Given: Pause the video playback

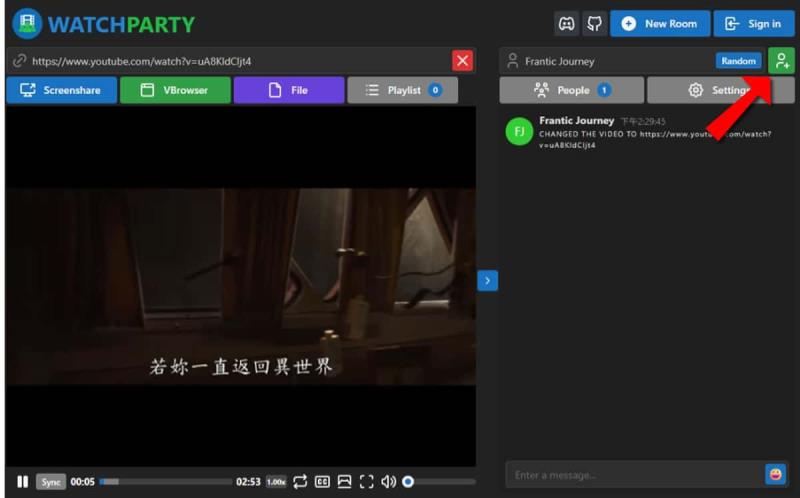Looking at the screenshot, I should click(22, 482).
